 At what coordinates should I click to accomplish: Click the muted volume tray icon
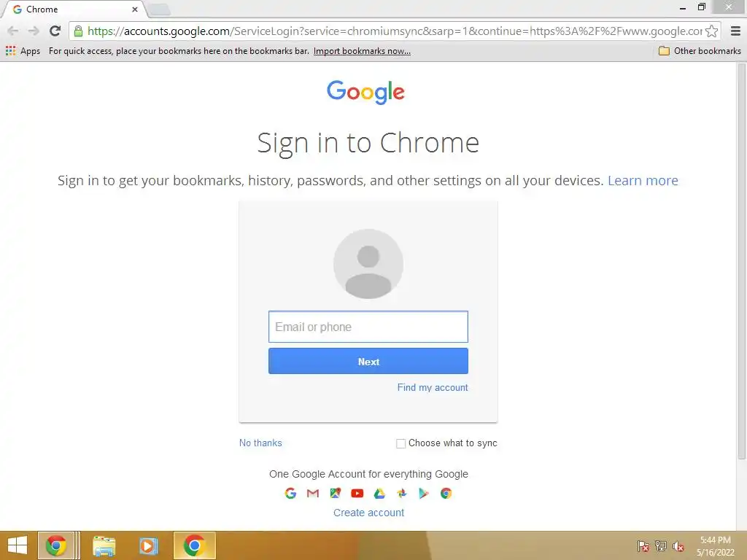[x=678, y=546]
